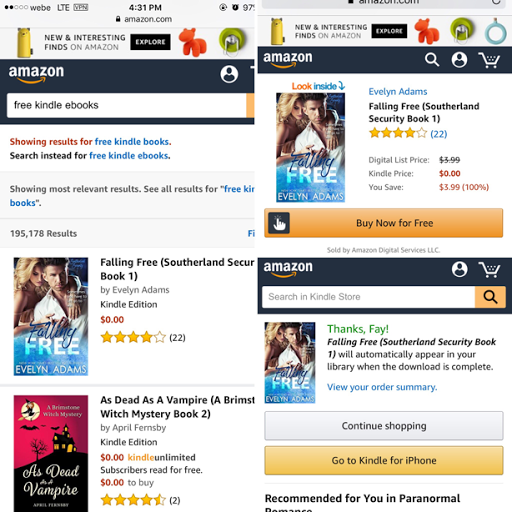Tap the one-click hand icon on Buy button

[x=279, y=223]
